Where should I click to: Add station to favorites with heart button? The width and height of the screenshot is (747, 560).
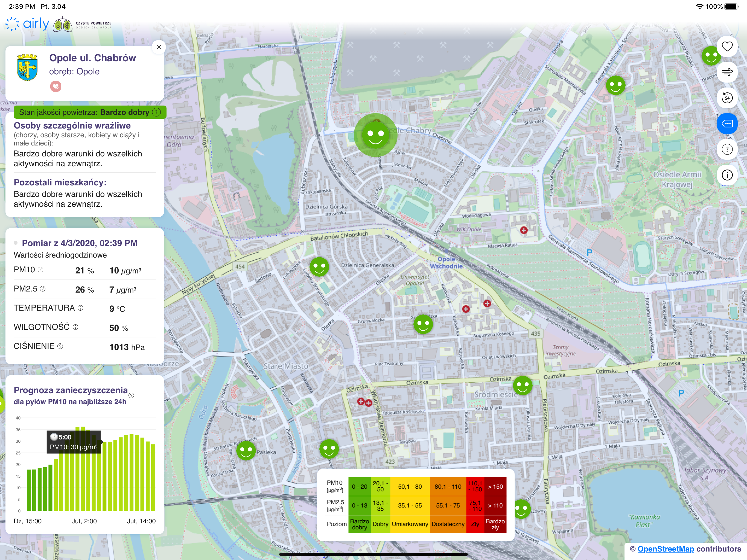click(x=727, y=46)
